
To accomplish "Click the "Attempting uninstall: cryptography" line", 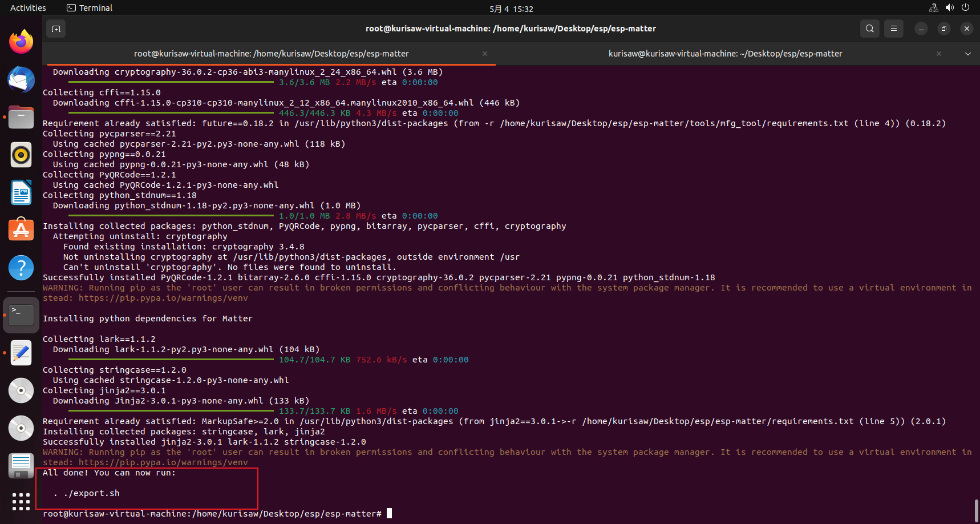I will (x=140, y=236).
